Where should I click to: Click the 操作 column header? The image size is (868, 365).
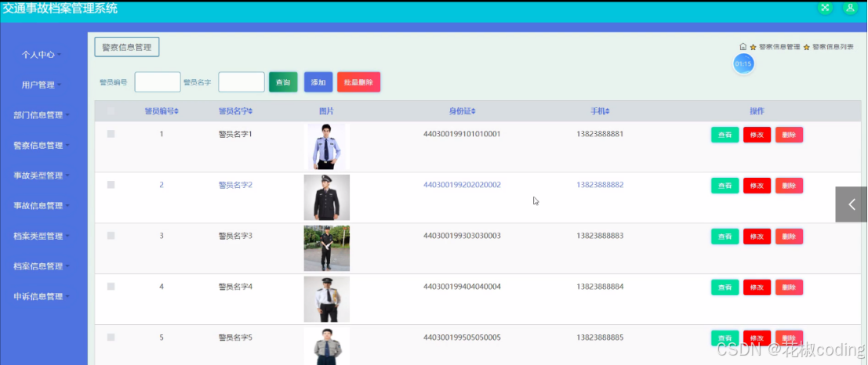757,111
